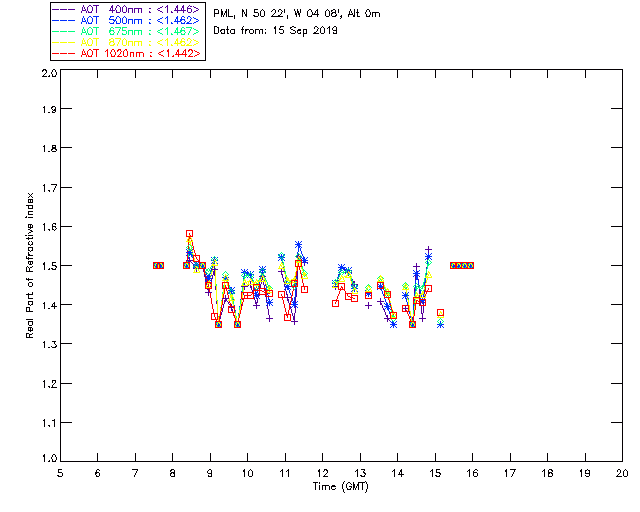Click the 'Data from: 15 Sep 2019' text
The image size is (640, 512).
pos(276,31)
